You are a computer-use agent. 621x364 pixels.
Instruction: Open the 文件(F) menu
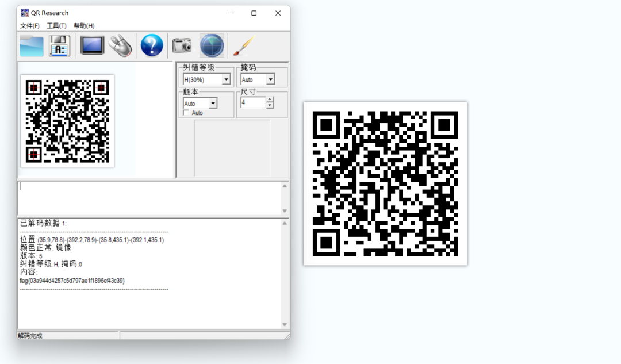[30, 26]
